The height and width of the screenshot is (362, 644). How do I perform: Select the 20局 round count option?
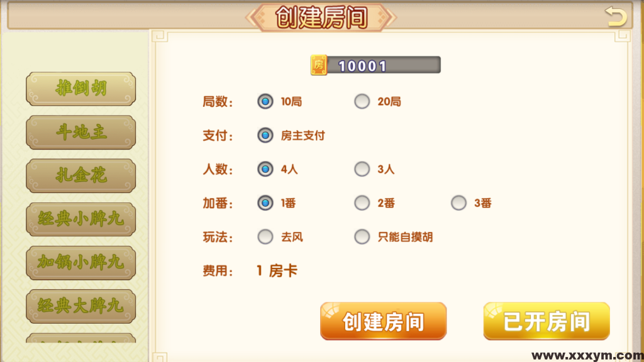tap(362, 101)
